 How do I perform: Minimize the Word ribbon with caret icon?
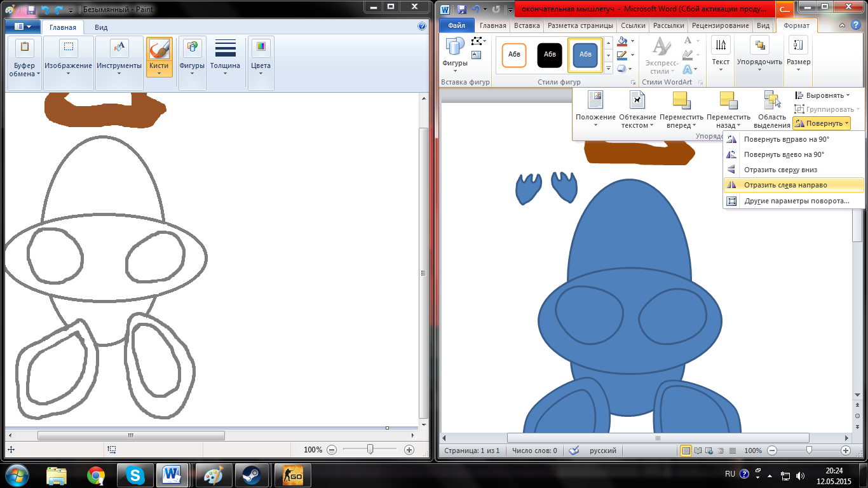point(842,25)
